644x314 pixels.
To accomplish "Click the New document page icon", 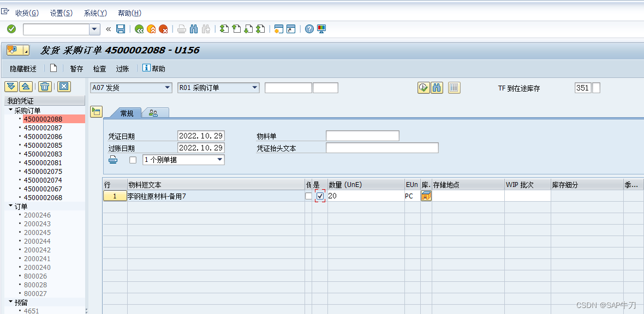I will coord(53,68).
